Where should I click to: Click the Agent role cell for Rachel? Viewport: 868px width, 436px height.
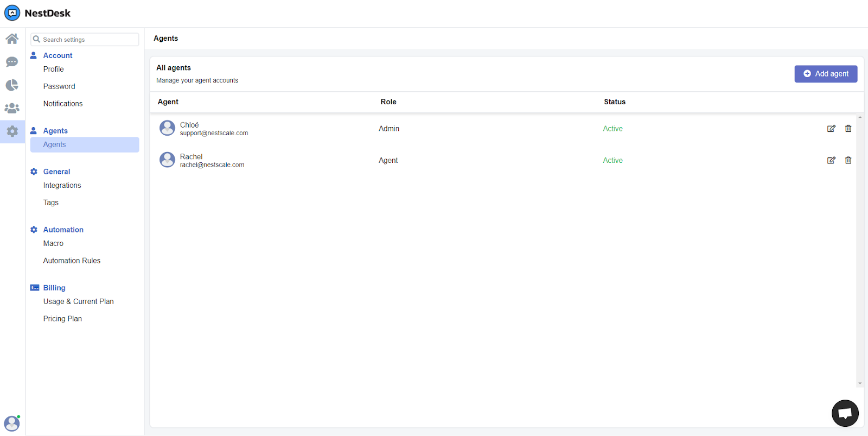388,160
